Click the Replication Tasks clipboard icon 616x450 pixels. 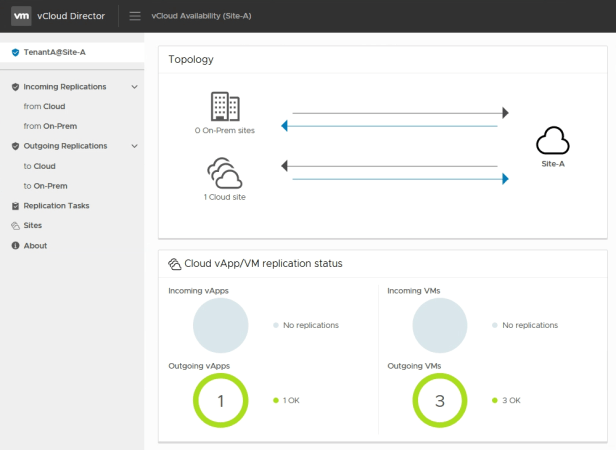pyautogui.click(x=15, y=206)
